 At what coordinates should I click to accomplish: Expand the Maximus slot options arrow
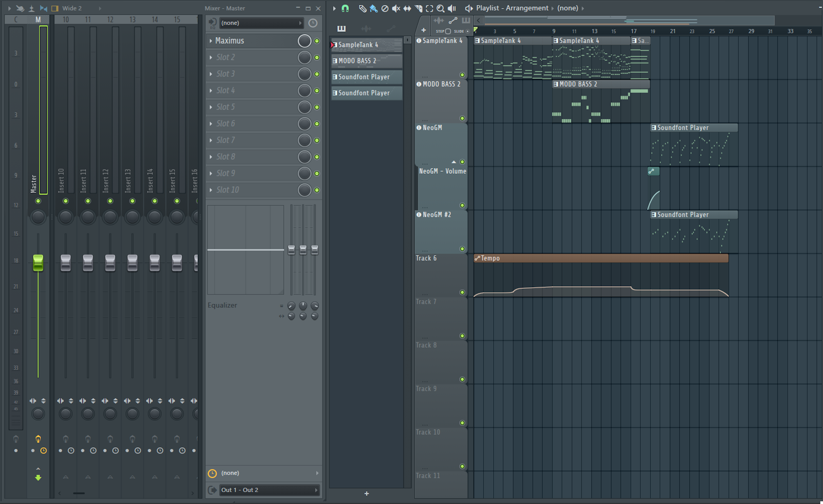(211, 41)
